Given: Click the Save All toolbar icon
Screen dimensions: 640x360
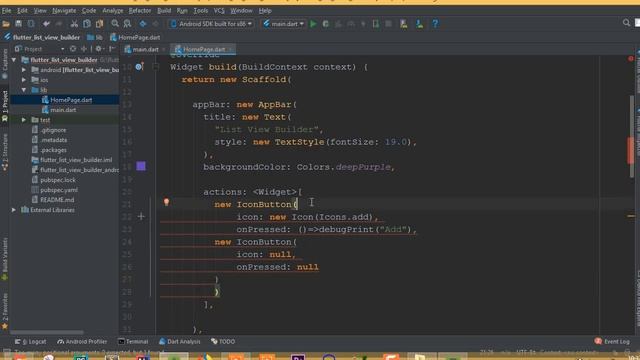Looking at the screenshot, I should (18, 24).
